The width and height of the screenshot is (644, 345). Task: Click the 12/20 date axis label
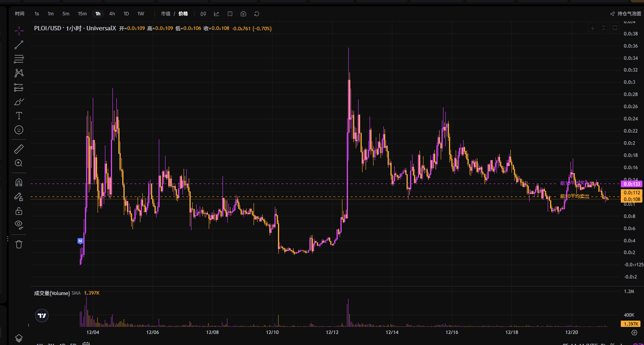click(x=572, y=333)
